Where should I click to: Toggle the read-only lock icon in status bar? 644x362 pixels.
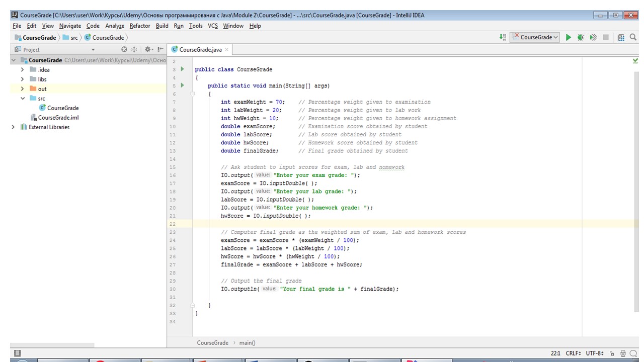pos(612,353)
